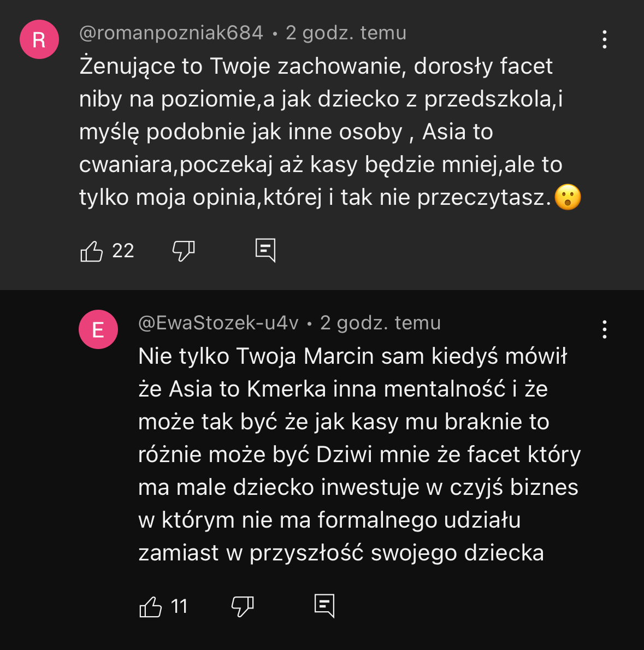644x650 pixels.
Task: Open the pink E profile avatar
Action: [x=98, y=329]
